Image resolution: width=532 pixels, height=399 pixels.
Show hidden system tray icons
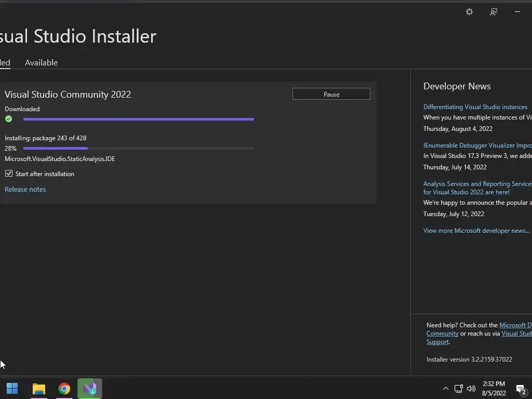click(446, 389)
